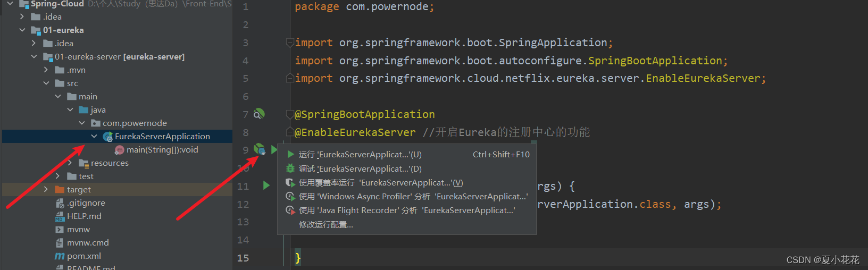This screenshot has height=270, width=868.
Task: Click the coverage shield icon in the menu
Action: pyautogui.click(x=290, y=182)
